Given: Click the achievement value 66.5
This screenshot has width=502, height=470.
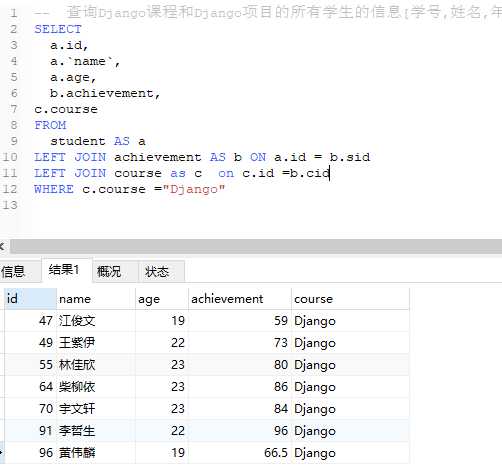Looking at the screenshot, I should (240, 453).
